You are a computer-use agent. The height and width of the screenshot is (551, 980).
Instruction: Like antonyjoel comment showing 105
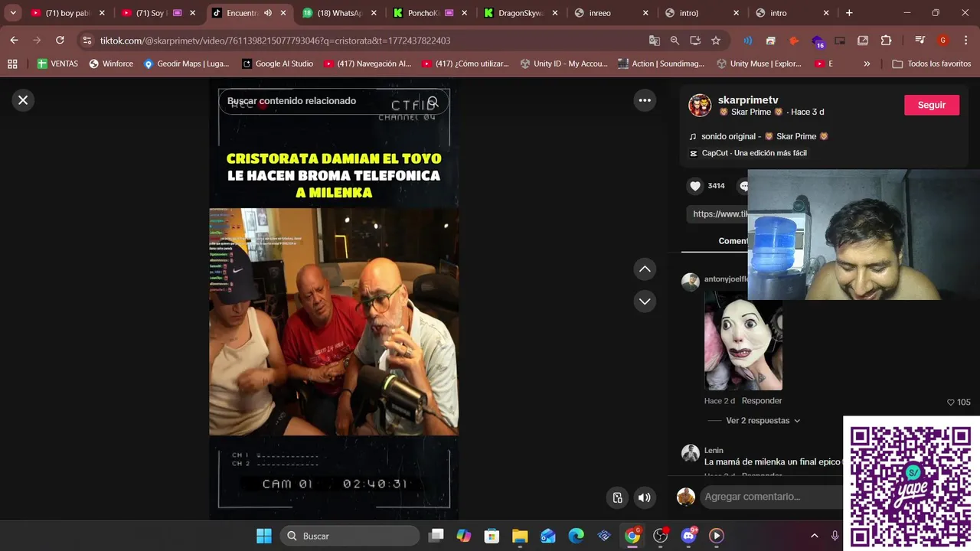951,402
